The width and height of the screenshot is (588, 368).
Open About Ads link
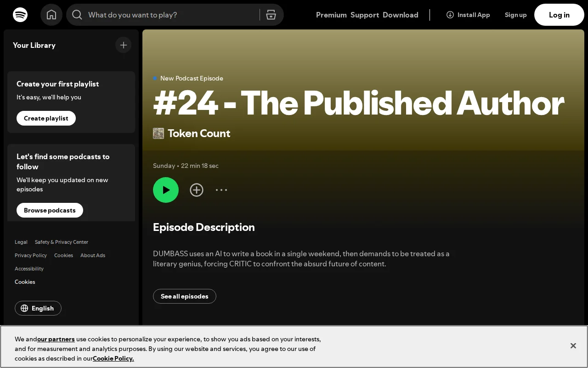pos(93,255)
